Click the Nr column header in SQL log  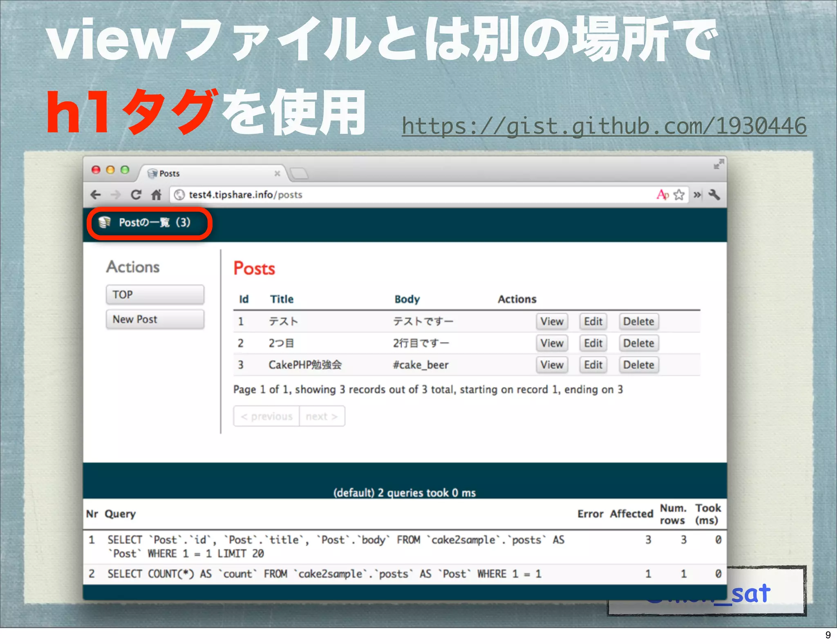coord(92,514)
